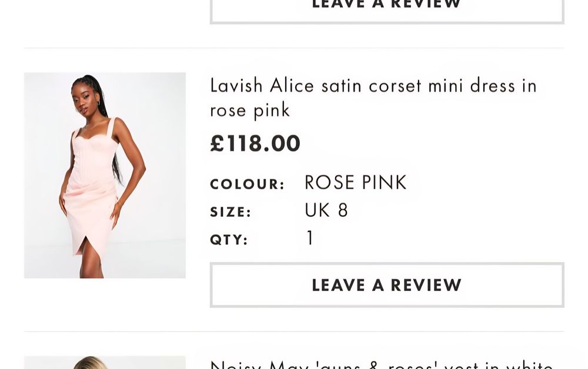Open the pink corset dress product thumbnail
588x369 pixels.
[105, 175]
